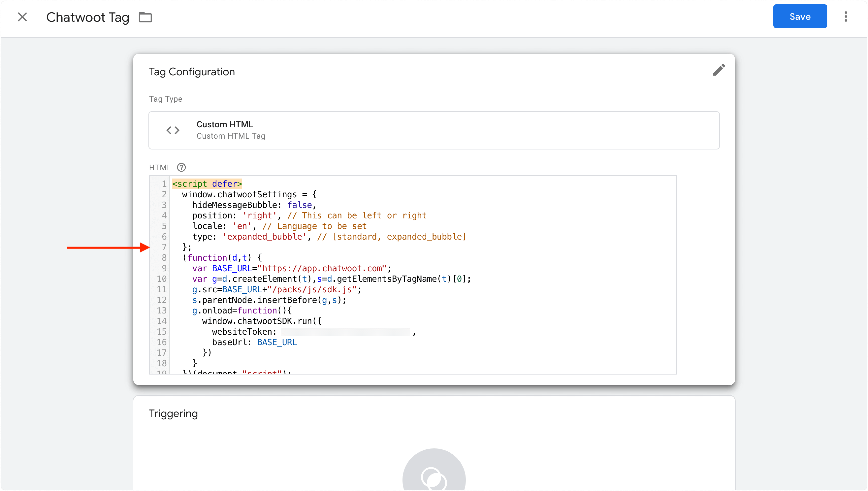Open the folder icon next to Chatwoot Tag
This screenshot has width=868, height=491.
click(145, 17)
